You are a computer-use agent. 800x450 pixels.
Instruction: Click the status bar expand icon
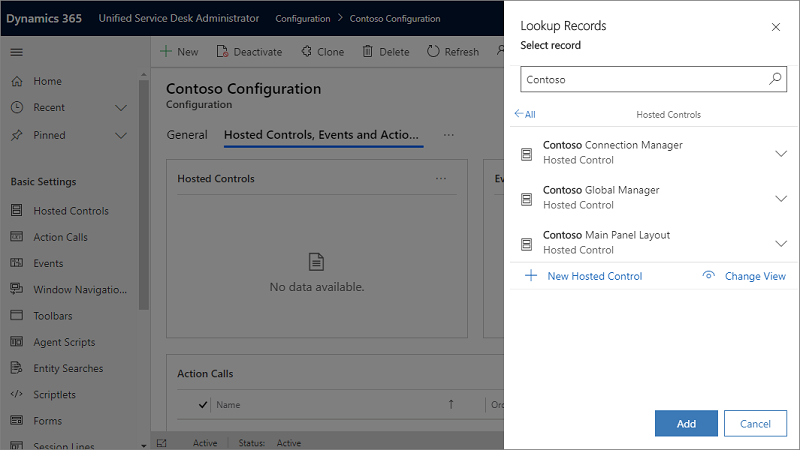pos(162,443)
